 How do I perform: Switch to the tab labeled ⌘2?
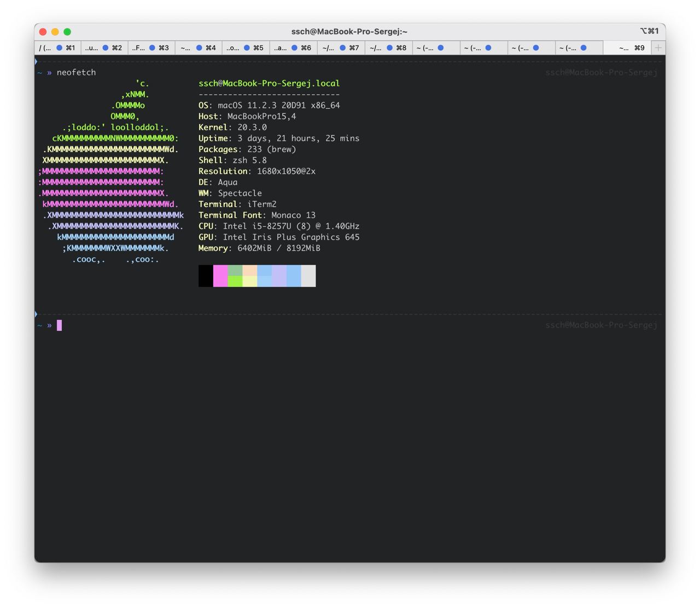click(x=104, y=48)
